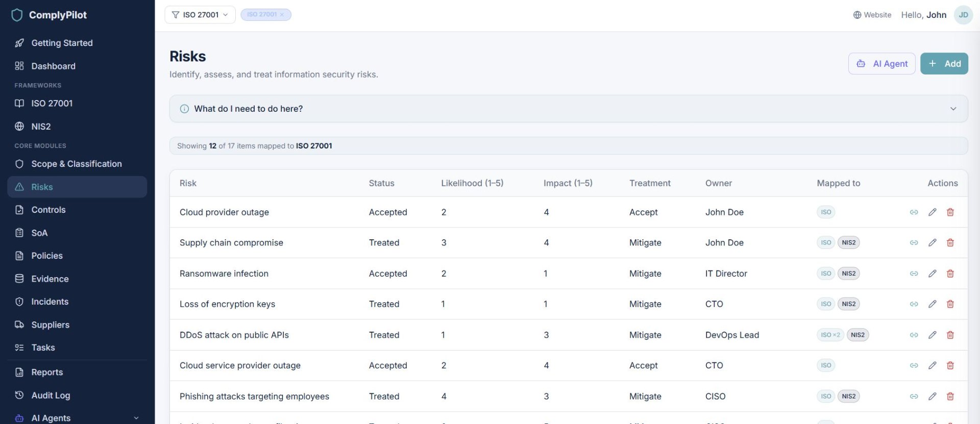The image size is (980, 424).
Task: Select the Risk column header
Action: point(188,183)
